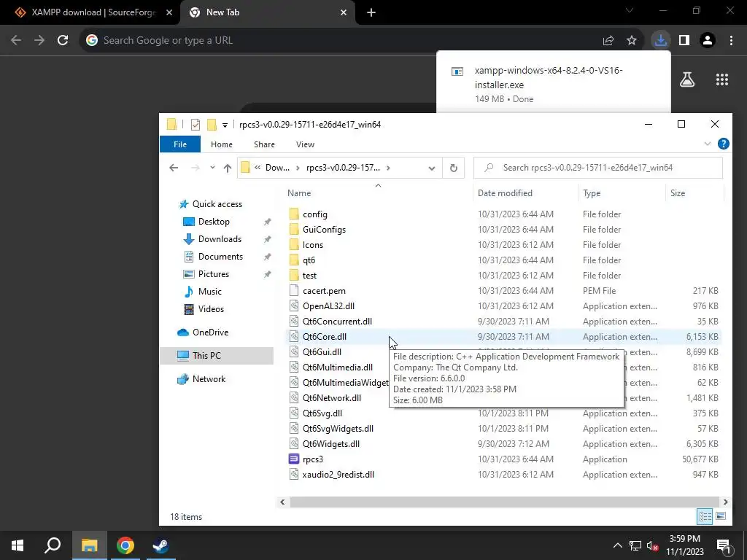Close the New Tab tab
This screenshot has width=747, height=560.
[344, 12]
